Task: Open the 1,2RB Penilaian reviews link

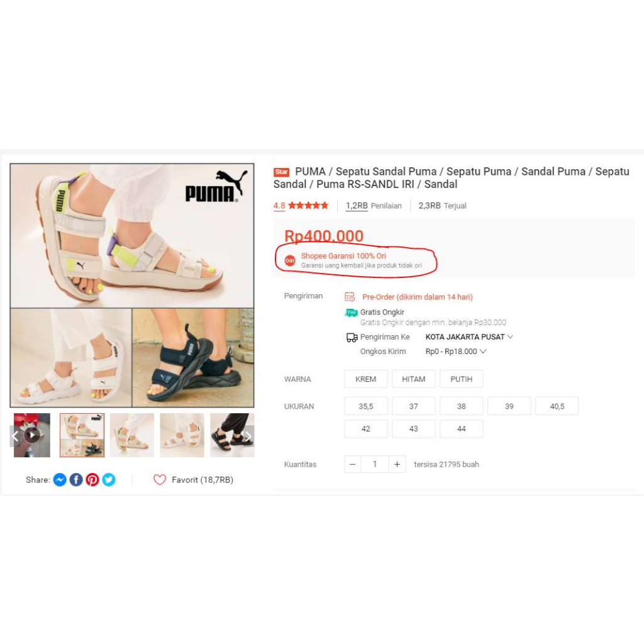Action: click(374, 206)
